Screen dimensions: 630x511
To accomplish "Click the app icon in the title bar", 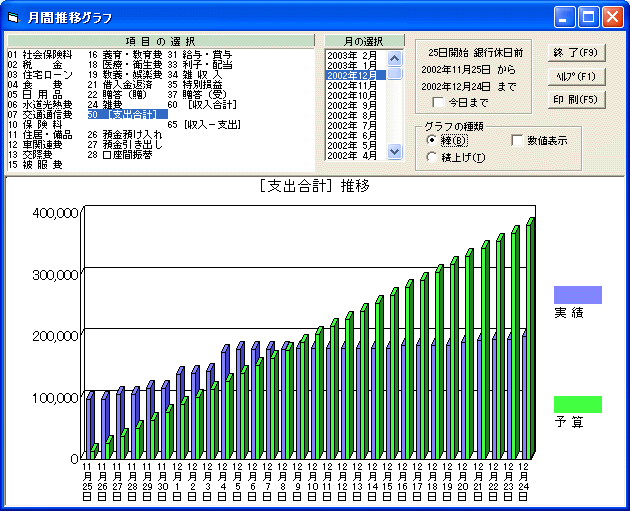I will pos(13,17).
